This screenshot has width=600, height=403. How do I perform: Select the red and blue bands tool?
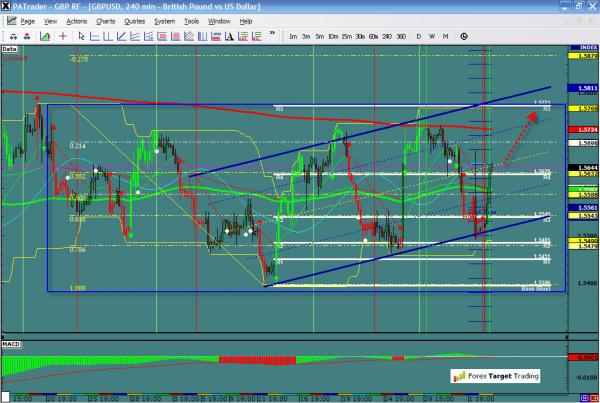pyautogui.click(x=216, y=36)
